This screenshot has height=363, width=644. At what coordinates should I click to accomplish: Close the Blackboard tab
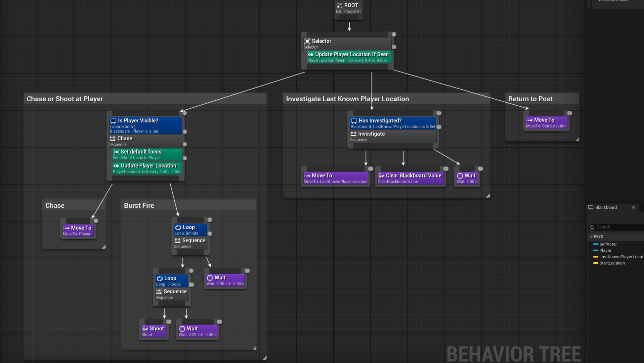(x=633, y=207)
